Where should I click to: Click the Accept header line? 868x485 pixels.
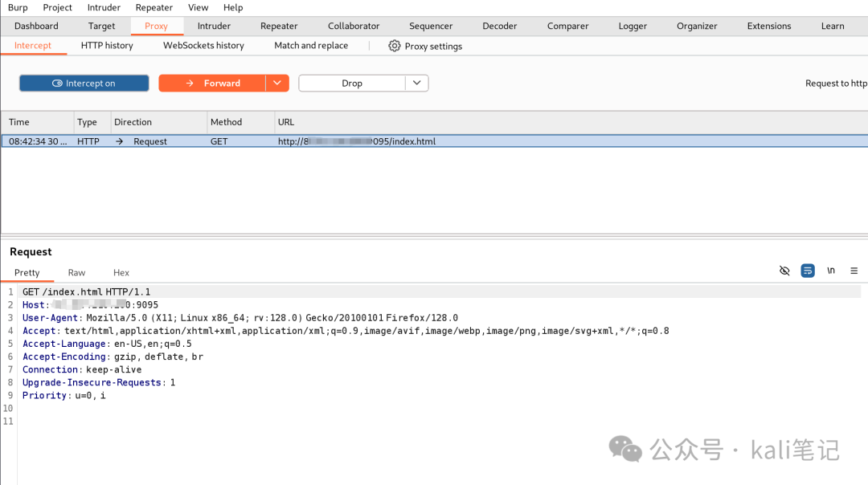[x=346, y=331]
